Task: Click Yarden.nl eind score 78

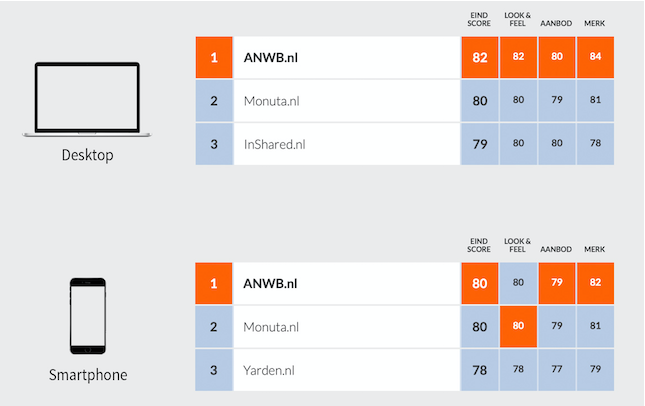Action: click(x=480, y=370)
